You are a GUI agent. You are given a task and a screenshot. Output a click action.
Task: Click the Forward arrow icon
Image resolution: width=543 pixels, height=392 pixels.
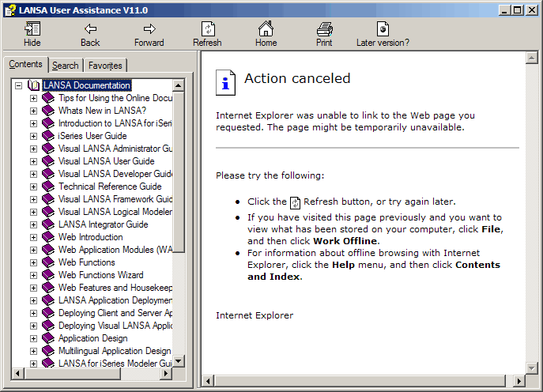coord(149,28)
